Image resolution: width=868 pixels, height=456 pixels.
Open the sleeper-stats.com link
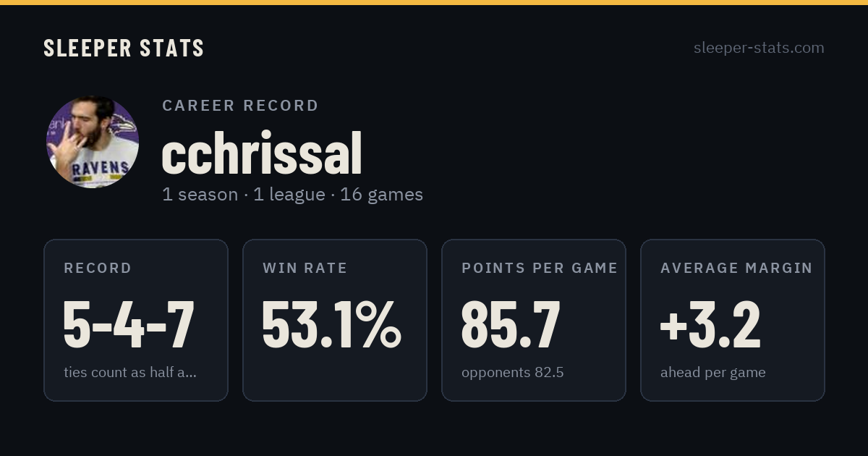click(x=759, y=48)
